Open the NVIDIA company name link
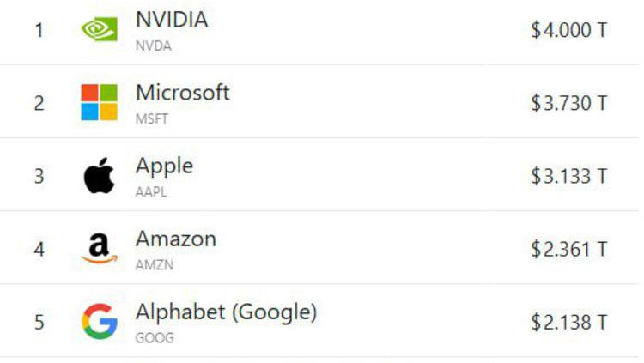The width and height of the screenshot is (644, 363). pos(172,20)
